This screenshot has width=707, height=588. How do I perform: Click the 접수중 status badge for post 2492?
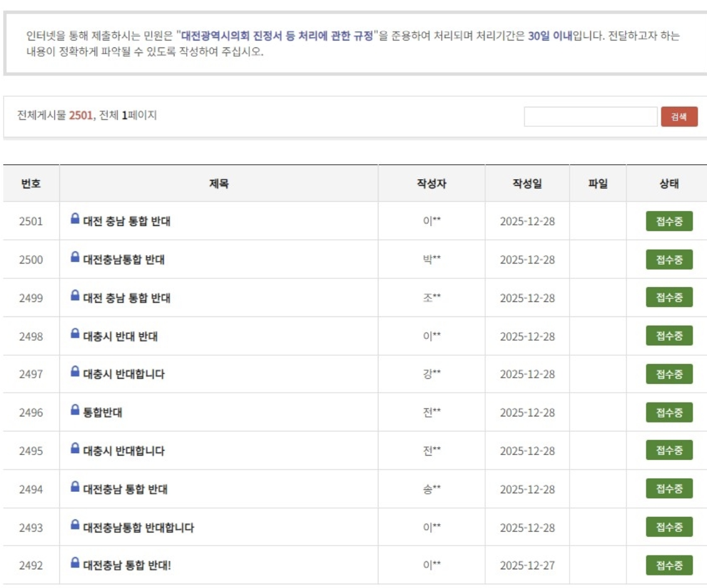[x=669, y=566]
